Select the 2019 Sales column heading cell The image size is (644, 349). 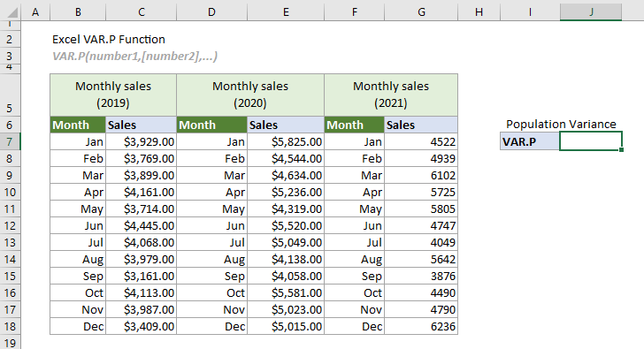coord(142,125)
